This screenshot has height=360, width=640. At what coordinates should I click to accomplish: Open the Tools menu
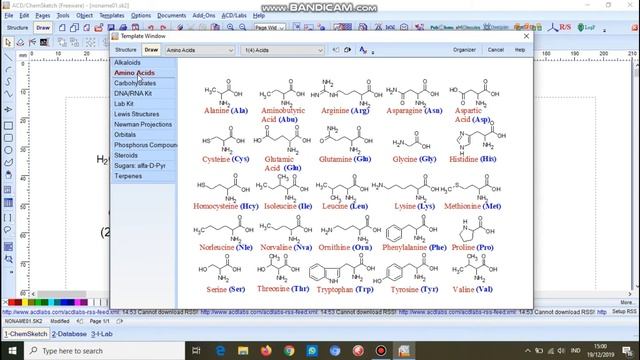(63, 16)
